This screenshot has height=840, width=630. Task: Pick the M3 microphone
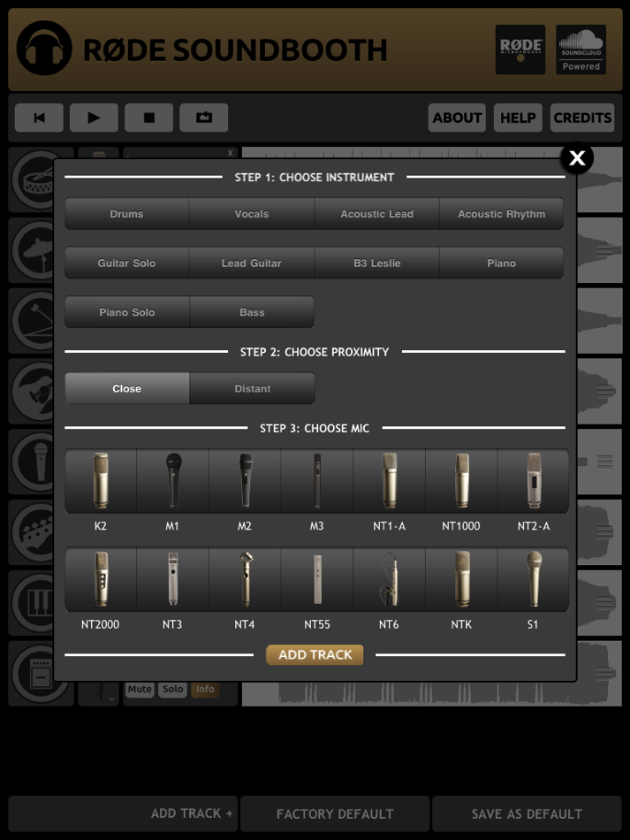click(x=317, y=481)
